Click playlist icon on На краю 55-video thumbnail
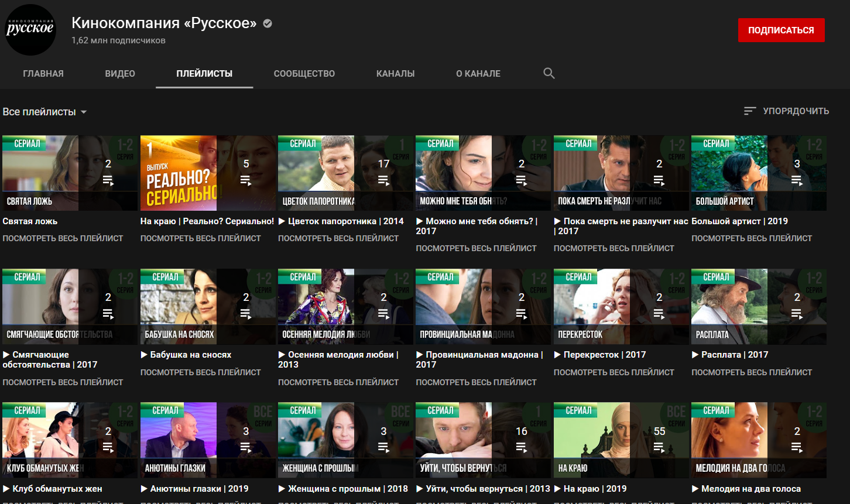This screenshot has height=504, width=850. pyautogui.click(x=659, y=447)
